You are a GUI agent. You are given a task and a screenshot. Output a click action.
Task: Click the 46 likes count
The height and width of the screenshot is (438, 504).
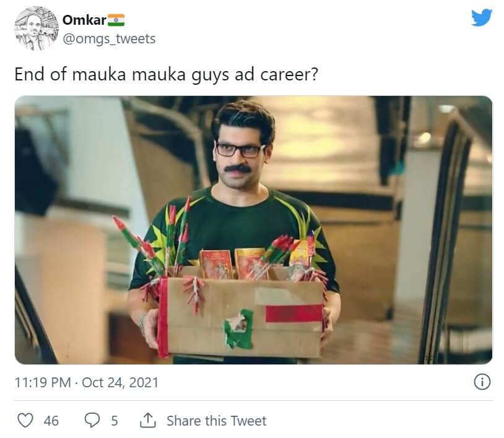51,421
